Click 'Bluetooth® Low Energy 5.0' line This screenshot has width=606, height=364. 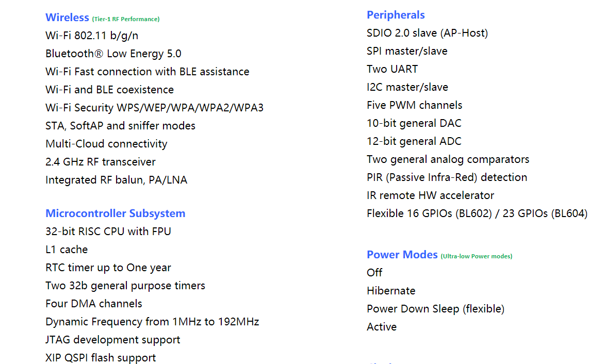click(113, 53)
